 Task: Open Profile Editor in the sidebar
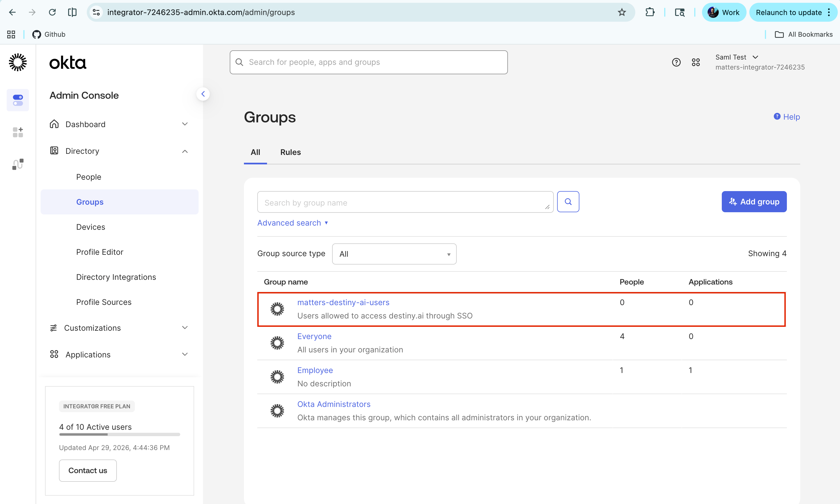click(x=100, y=252)
